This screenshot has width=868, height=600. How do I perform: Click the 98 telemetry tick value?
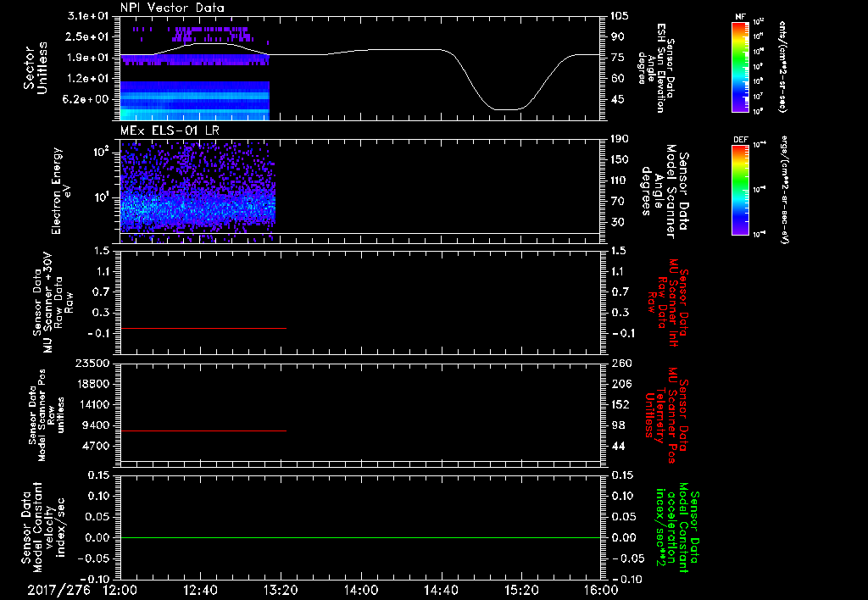click(617, 425)
